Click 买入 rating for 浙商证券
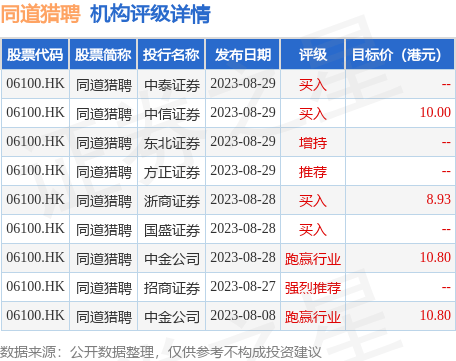 point(313,201)
